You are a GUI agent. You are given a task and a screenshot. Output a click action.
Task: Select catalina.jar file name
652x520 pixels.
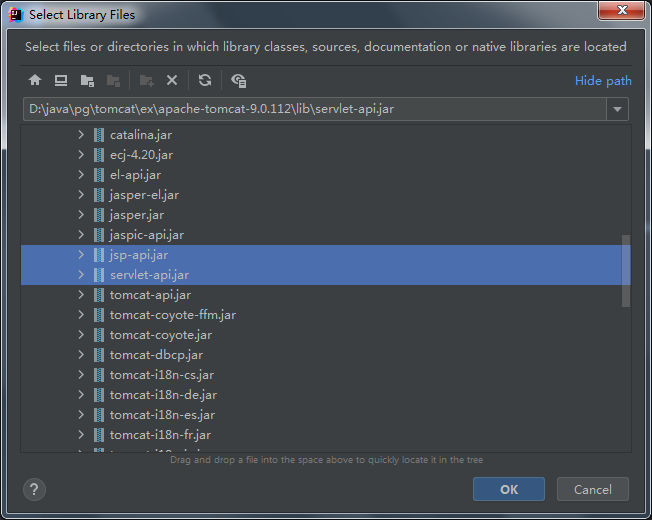pyautogui.click(x=141, y=135)
